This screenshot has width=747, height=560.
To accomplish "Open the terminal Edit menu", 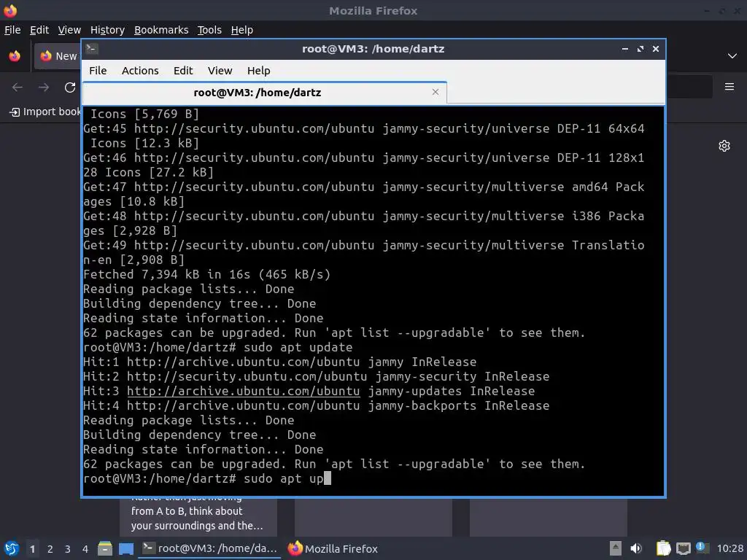I will pos(183,71).
